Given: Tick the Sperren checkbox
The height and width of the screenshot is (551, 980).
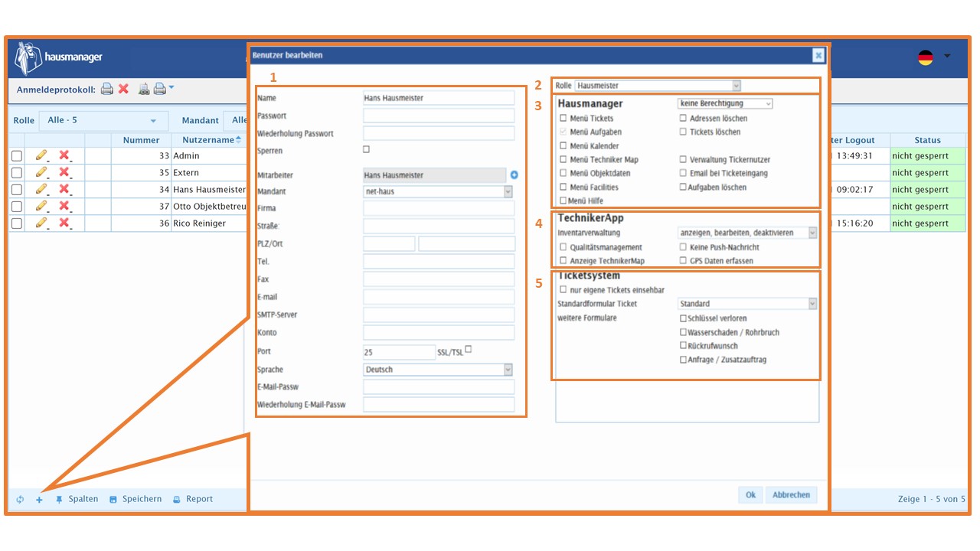Looking at the screenshot, I should pos(366,150).
